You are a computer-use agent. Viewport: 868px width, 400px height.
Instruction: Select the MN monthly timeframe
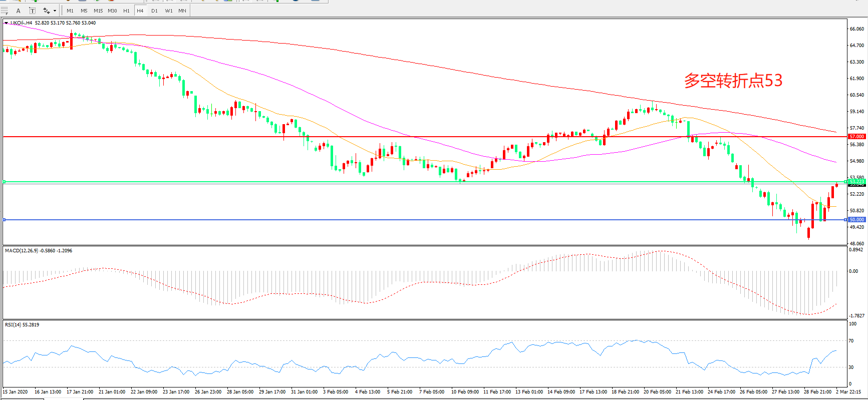pos(182,11)
